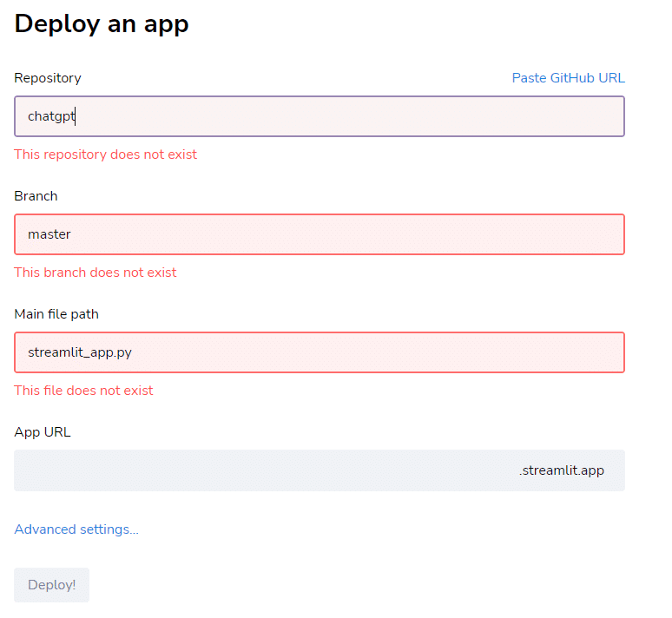Click the Deploy an app heading
This screenshot has height=618, width=672.
[102, 24]
